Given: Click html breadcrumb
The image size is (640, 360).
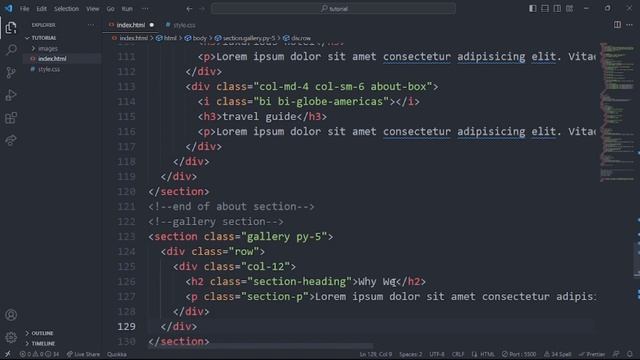Looking at the screenshot, I should (x=167, y=38).
